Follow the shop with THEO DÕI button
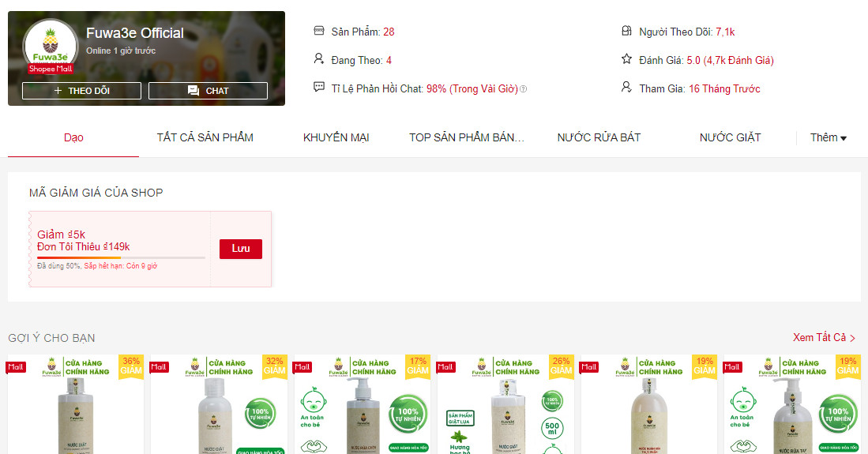This screenshot has height=454, width=868. pos(81,91)
